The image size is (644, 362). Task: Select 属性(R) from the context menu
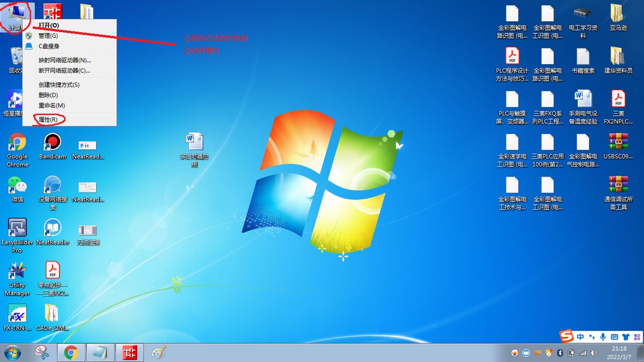[x=48, y=120]
